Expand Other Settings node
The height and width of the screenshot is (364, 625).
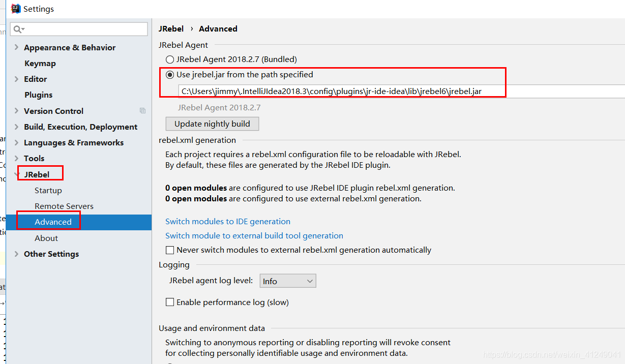(x=17, y=254)
